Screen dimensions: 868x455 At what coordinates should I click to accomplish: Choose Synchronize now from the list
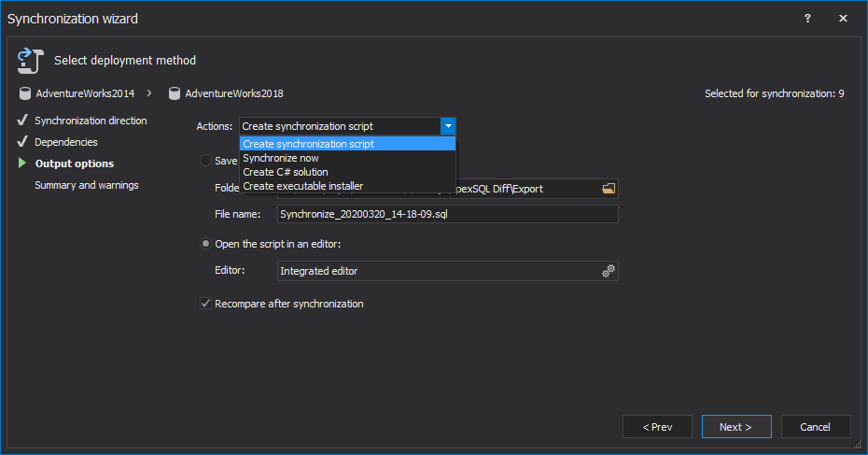click(x=280, y=158)
